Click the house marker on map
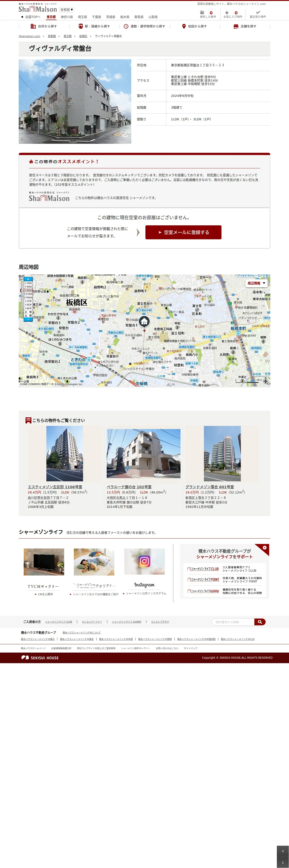 144,322
